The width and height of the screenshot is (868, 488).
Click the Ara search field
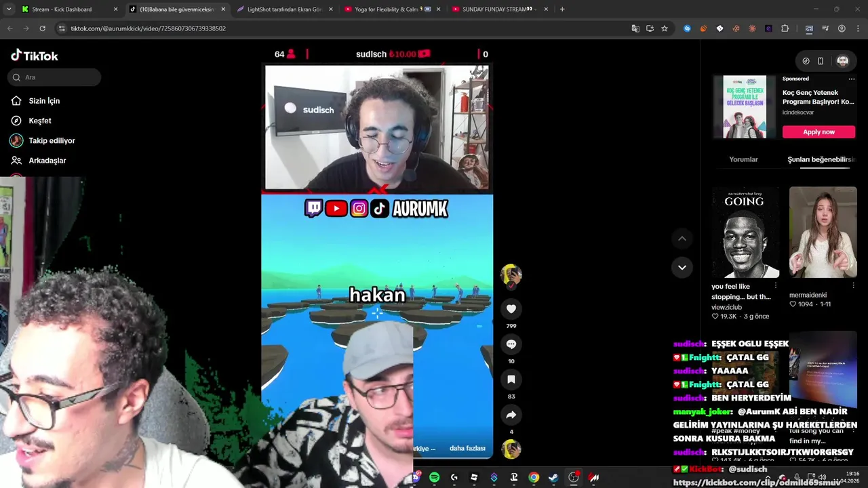point(54,77)
